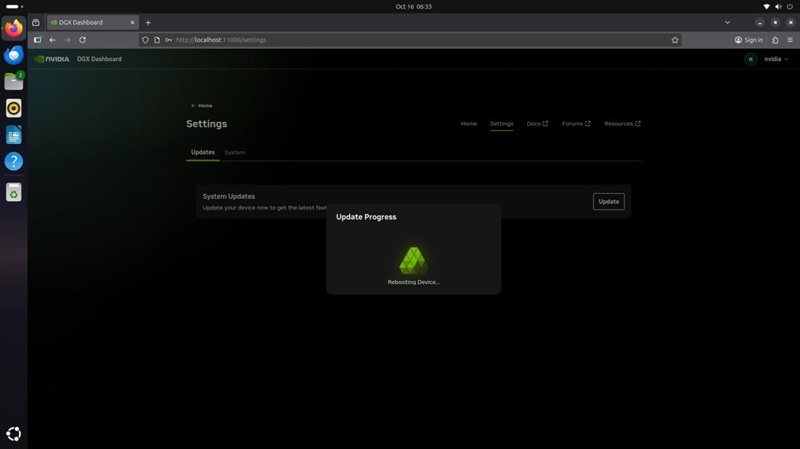Open Firefox sidebar toggle icon
The image size is (800, 449).
[x=37, y=40]
